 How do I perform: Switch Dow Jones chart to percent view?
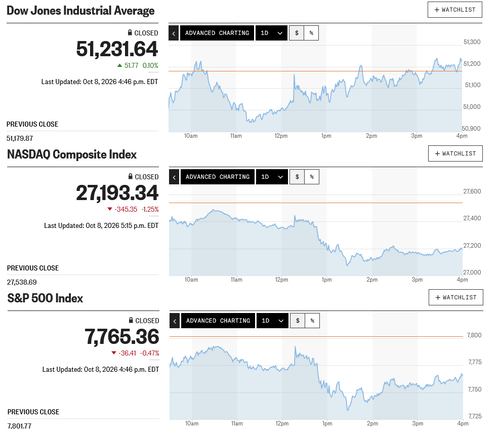tap(311, 33)
